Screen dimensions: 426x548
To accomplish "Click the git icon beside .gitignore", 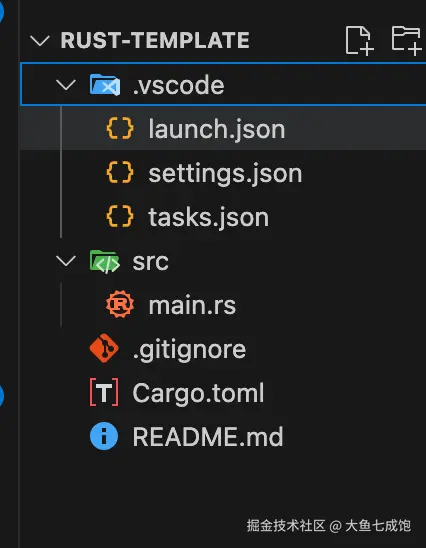I will tap(104, 348).
